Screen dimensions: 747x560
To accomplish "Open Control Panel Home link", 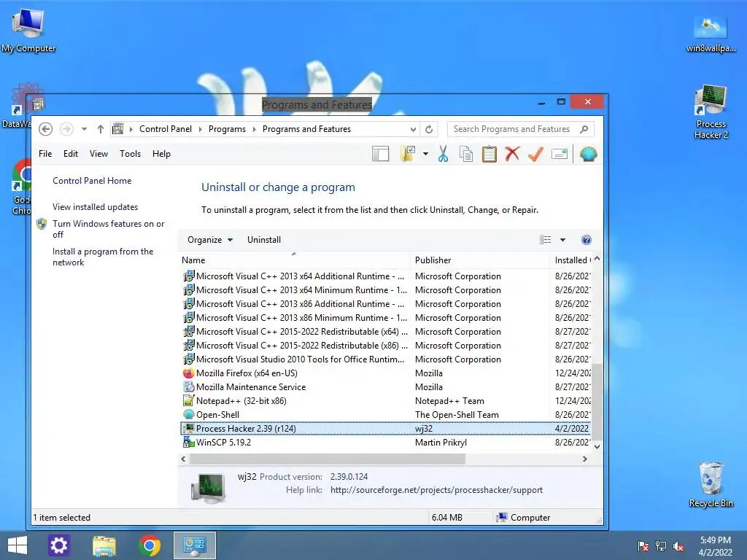I will tap(92, 181).
